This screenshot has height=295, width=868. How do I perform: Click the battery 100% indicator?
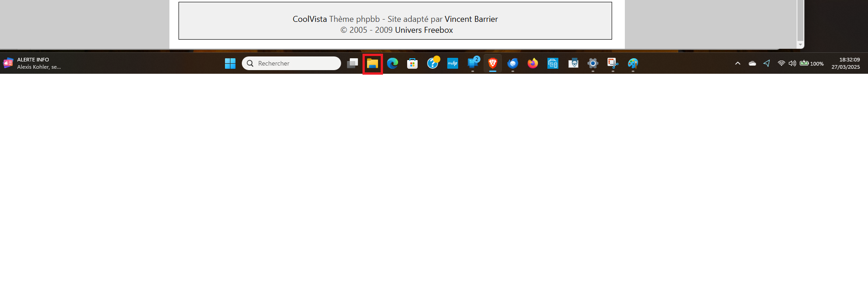[812, 63]
